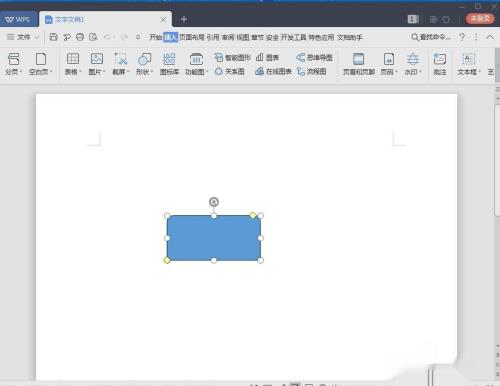
Task: Click the orange login button
Action: pos(480,19)
